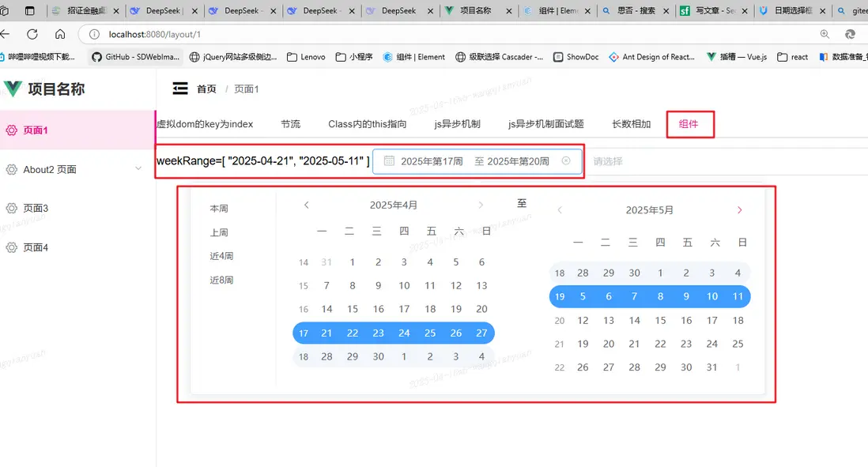Image resolution: width=868 pixels, height=467 pixels.
Task: Select date 24 in highlighted April week 17
Action: (404, 333)
